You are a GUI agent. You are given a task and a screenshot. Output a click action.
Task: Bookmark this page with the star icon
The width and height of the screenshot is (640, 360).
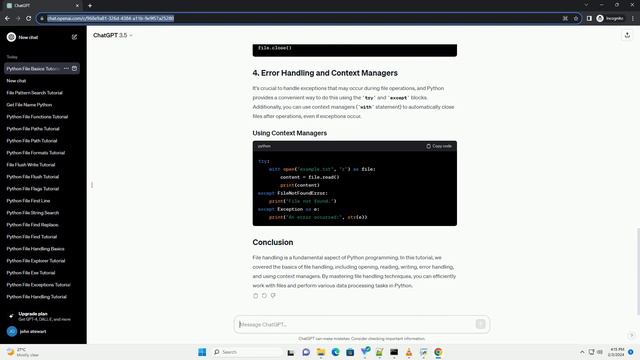coord(576,18)
